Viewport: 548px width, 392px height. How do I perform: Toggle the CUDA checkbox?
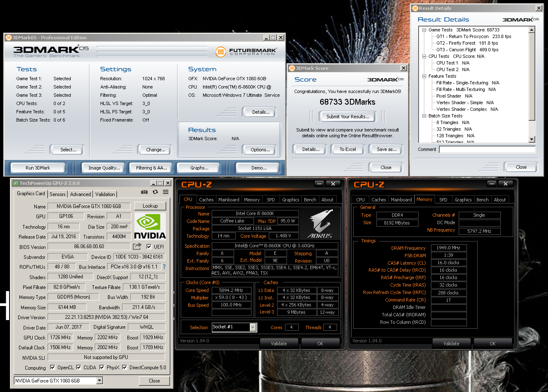click(x=79, y=367)
